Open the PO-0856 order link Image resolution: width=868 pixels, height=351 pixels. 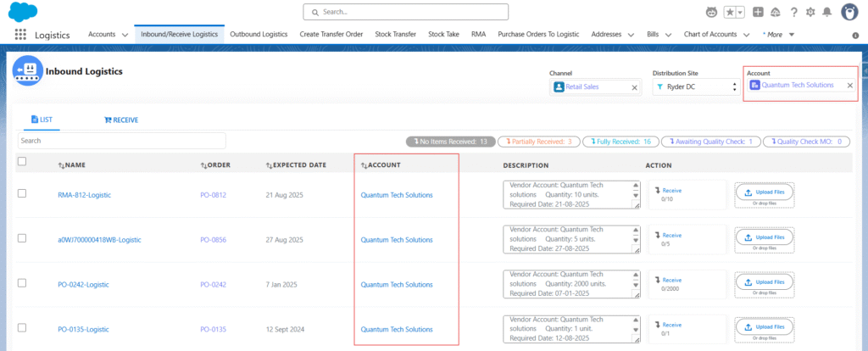coord(214,240)
